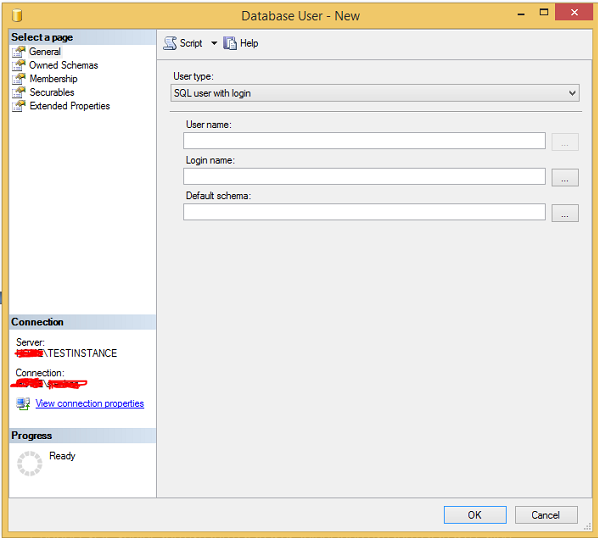Select the Owned Schemas page

point(63,65)
